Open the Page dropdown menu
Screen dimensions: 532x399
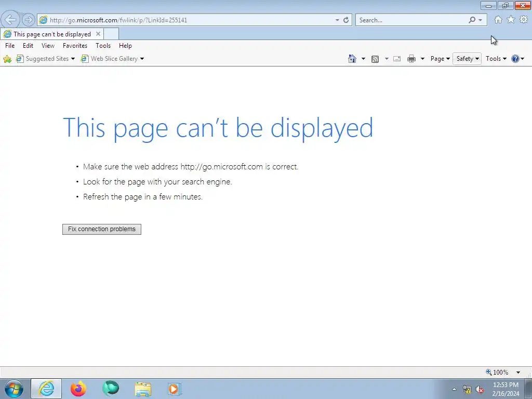pyautogui.click(x=440, y=59)
